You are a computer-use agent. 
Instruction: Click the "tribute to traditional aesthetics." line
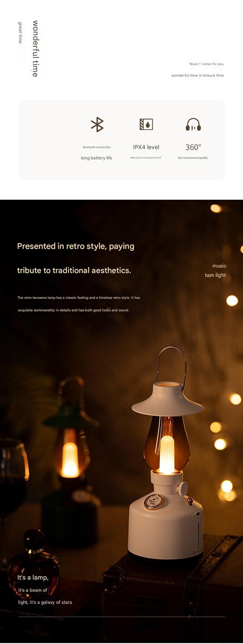pyautogui.click(x=74, y=270)
